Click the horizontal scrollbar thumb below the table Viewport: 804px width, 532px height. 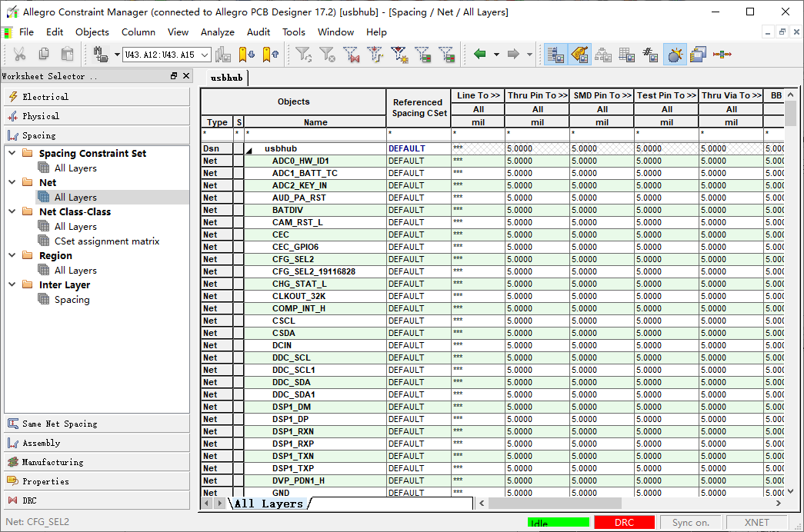[555, 504]
